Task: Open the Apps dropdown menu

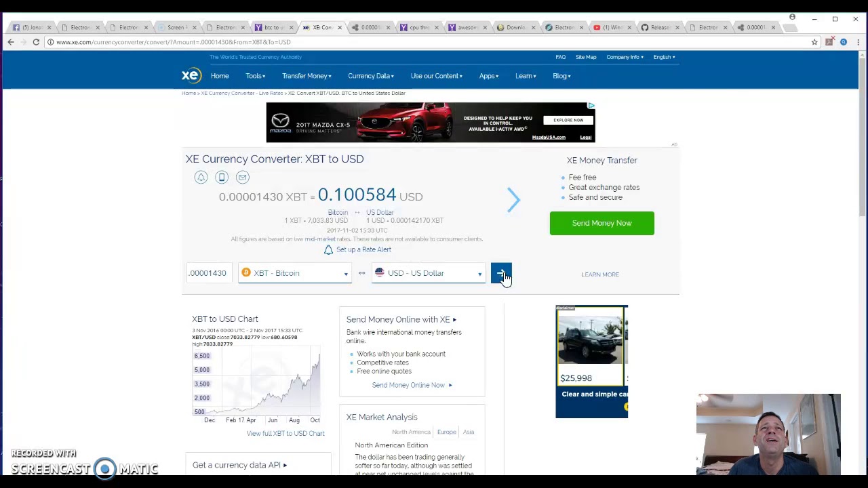Action: (488, 76)
